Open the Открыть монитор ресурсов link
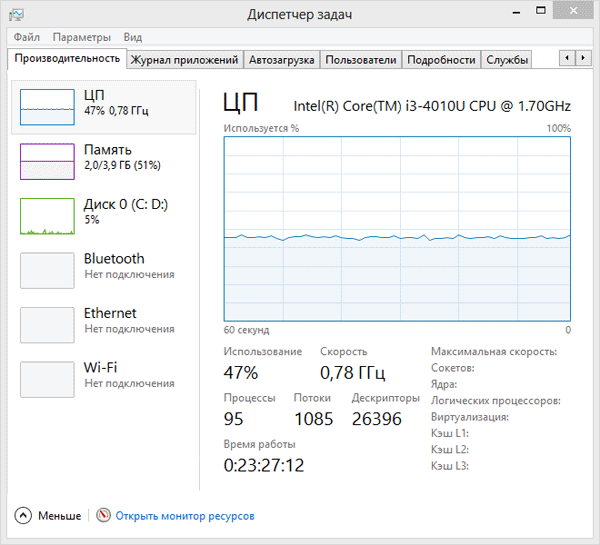This screenshot has width=600, height=545. 185,516
